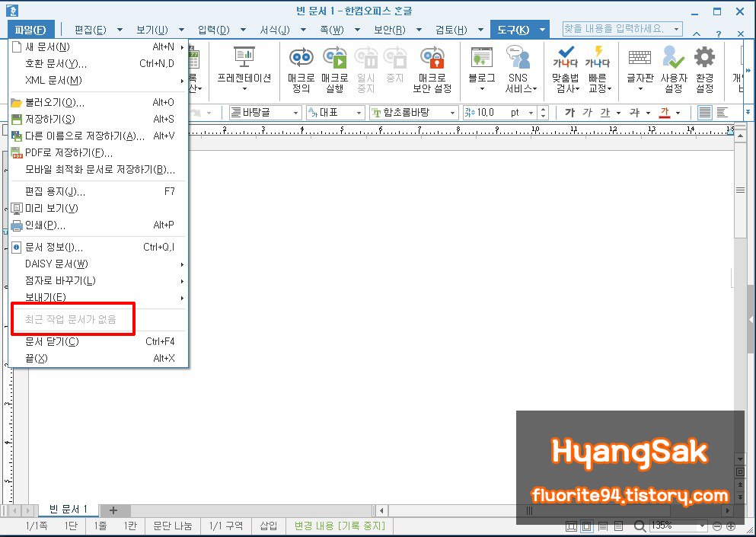Click the font size stepper arrows
The height and width of the screenshot is (537, 756).
pyautogui.click(x=544, y=113)
